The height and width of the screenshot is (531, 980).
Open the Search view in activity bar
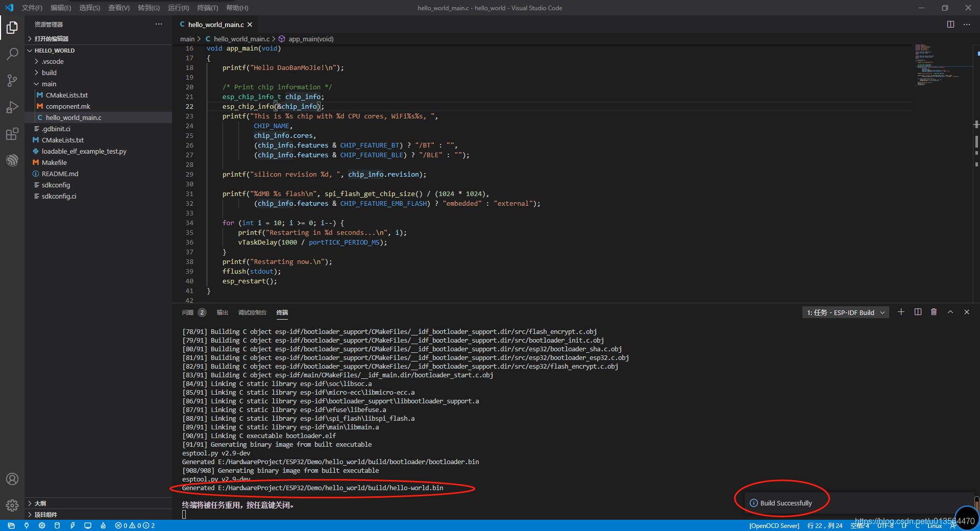point(12,54)
